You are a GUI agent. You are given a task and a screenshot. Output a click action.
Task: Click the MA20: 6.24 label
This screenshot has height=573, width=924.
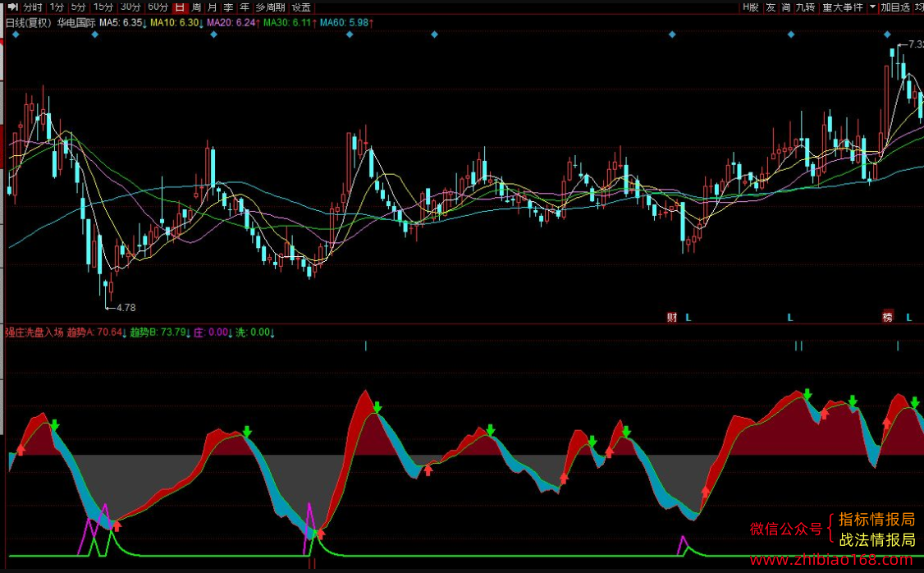click(x=233, y=22)
